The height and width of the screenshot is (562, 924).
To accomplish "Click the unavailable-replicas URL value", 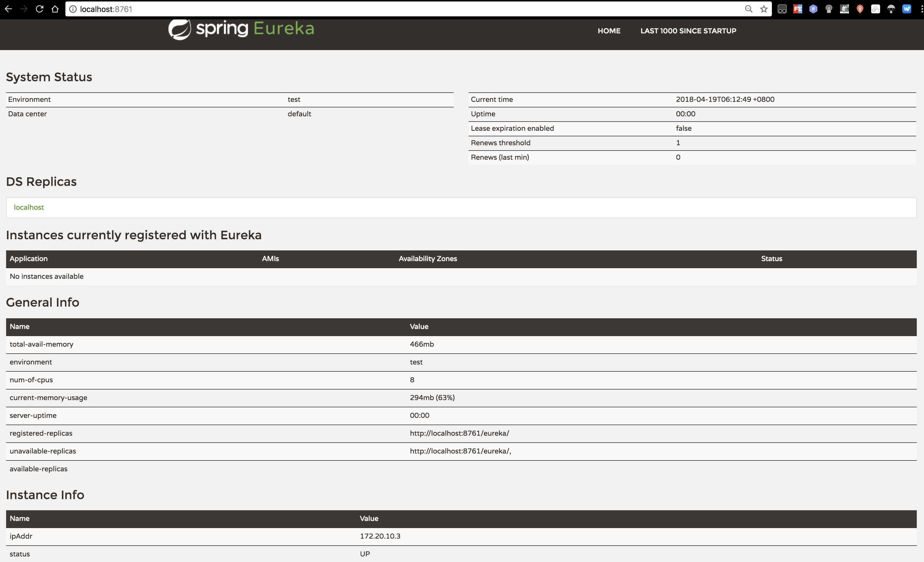I will pyautogui.click(x=461, y=451).
